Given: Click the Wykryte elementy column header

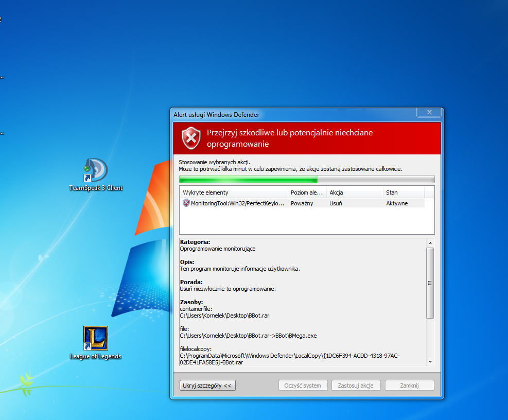Looking at the screenshot, I should [x=234, y=192].
